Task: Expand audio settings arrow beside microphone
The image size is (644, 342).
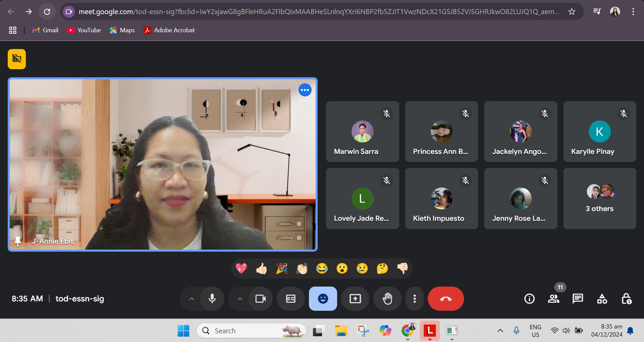Action: (x=191, y=299)
